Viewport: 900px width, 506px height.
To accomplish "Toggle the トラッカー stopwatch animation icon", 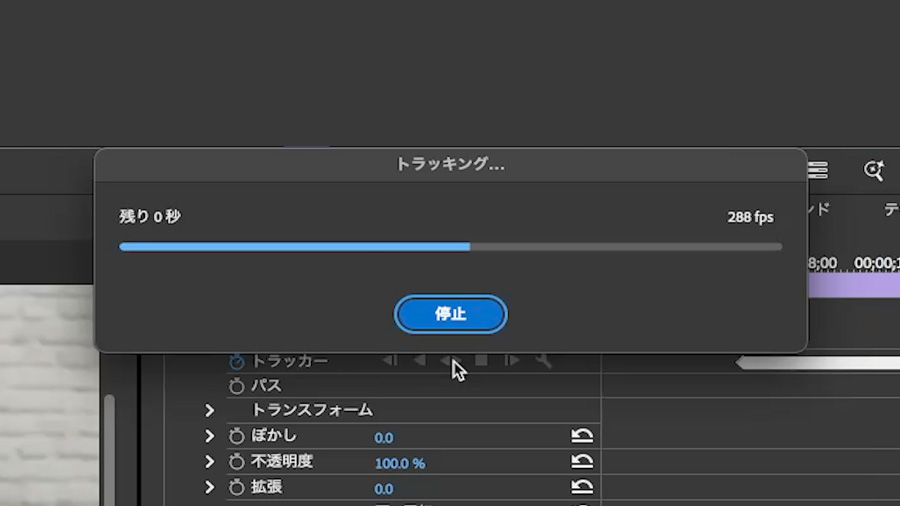I will coord(236,361).
